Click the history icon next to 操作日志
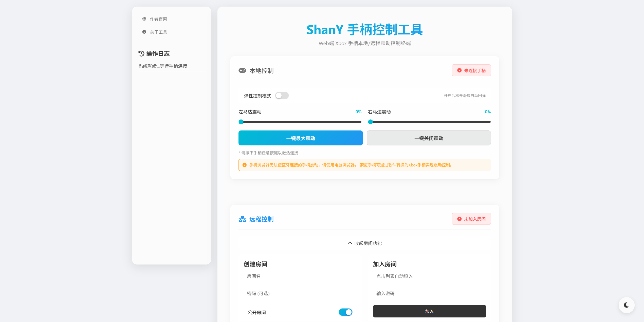Image resolution: width=644 pixels, height=322 pixels. pyautogui.click(x=141, y=53)
